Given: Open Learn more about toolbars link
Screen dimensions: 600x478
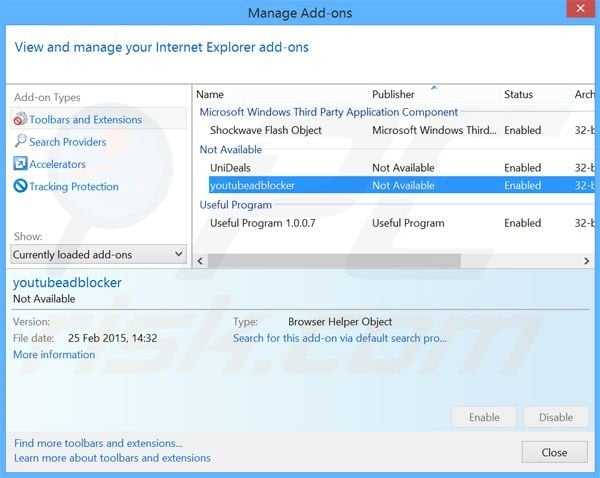Looking at the screenshot, I should tap(112, 458).
